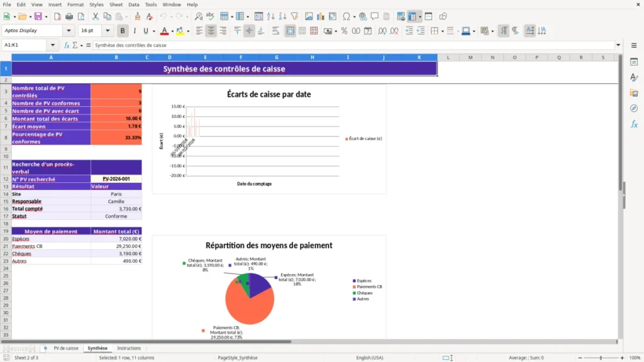Open the font name dropdown arrow

(x=69, y=30)
